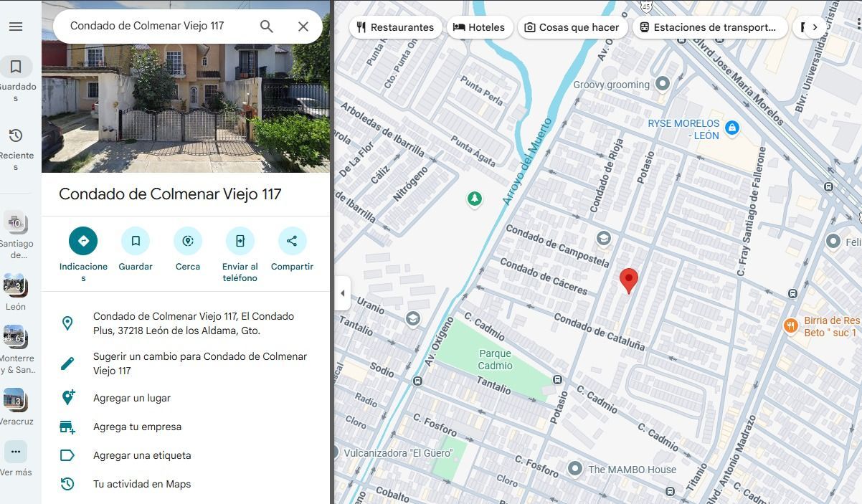Screen dimensions: 862x504
Task: Open the hamburger main menu
Action: pyautogui.click(x=16, y=27)
